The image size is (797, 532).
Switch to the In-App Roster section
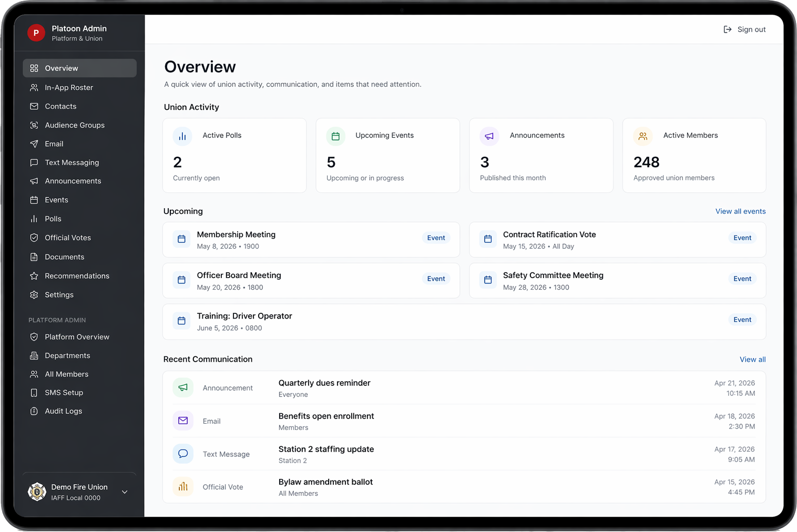click(69, 87)
